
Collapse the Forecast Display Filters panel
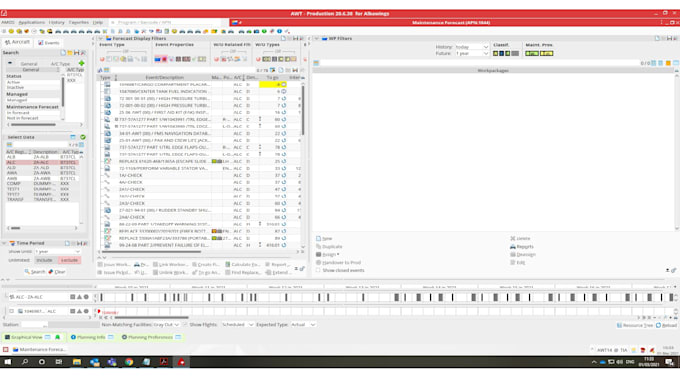tap(101, 39)
